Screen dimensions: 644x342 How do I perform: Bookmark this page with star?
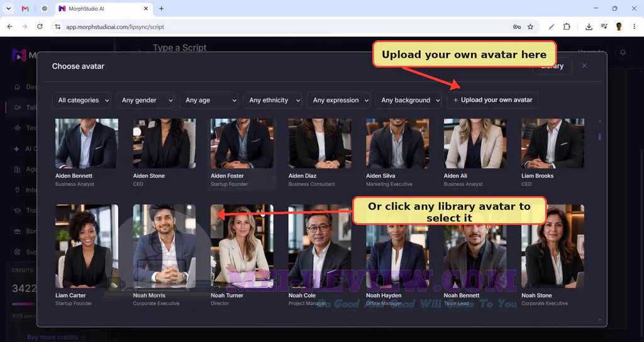tap(530, 26)
